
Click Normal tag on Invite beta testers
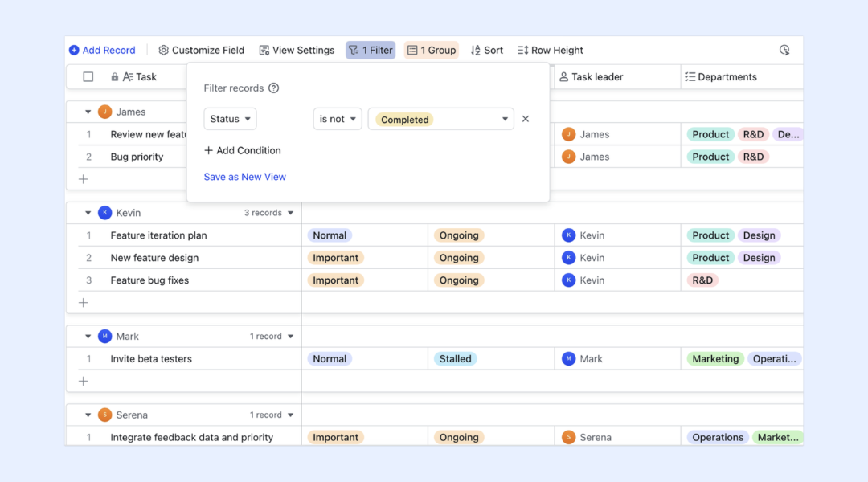click(330, 359)
